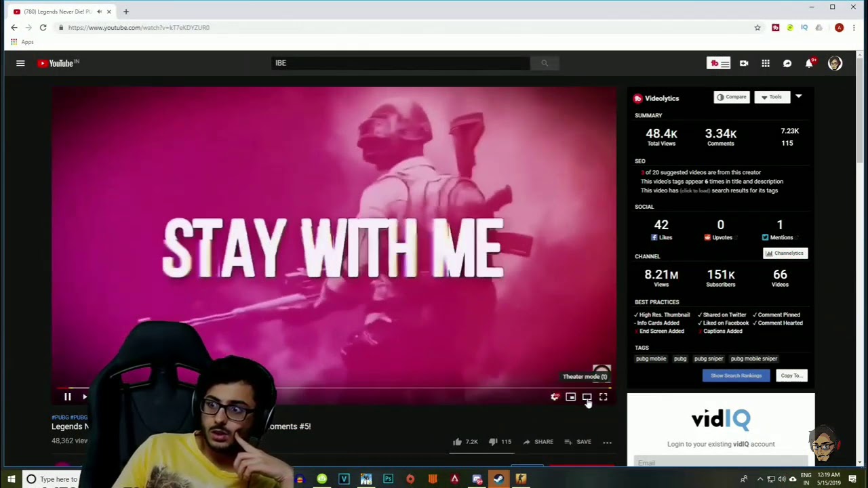868x488 pixels.
Task: Enter fullscreen mode
Action: pos(603,397)
